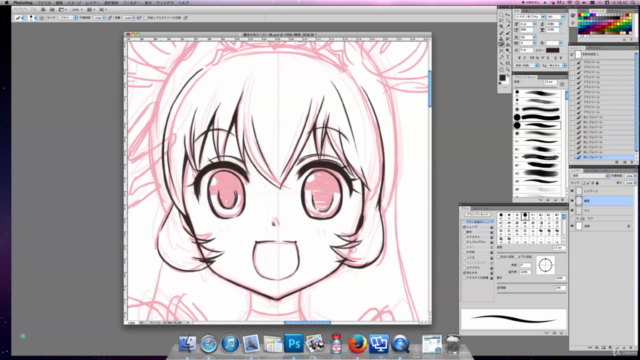
Task: Click the Layers panel fx layer style icon
Action: click(x=597, y=347)
